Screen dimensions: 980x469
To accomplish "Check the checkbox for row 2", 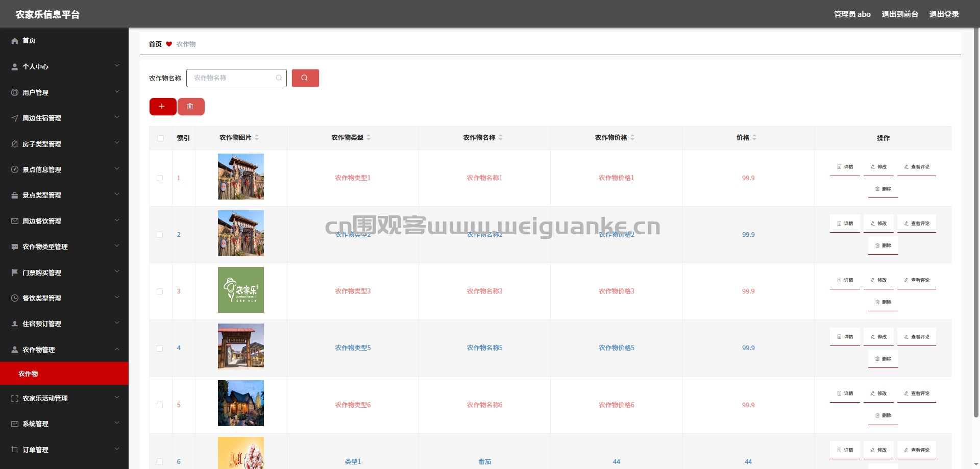I will [x=160, y=235].
